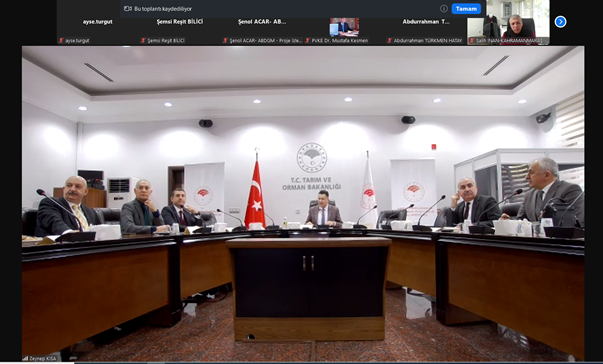Viewport: 603px width, 364px height.
Task: Select Salih İNAN video thumbnail
Action: pyautogui.click(x=508, y=23)
